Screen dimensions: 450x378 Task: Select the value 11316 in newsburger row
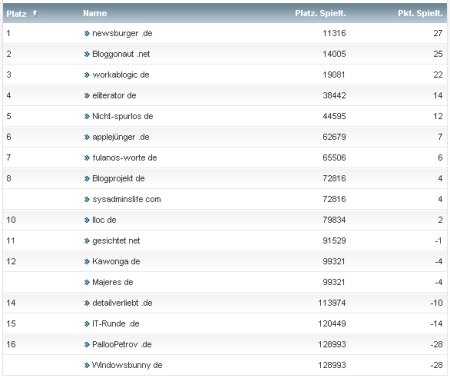[334, 33]
